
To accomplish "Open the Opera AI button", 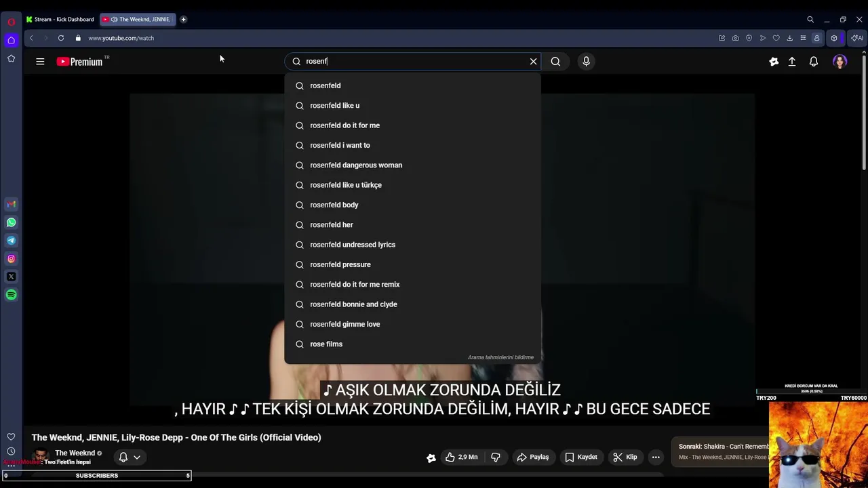I will tap(857, 38).
